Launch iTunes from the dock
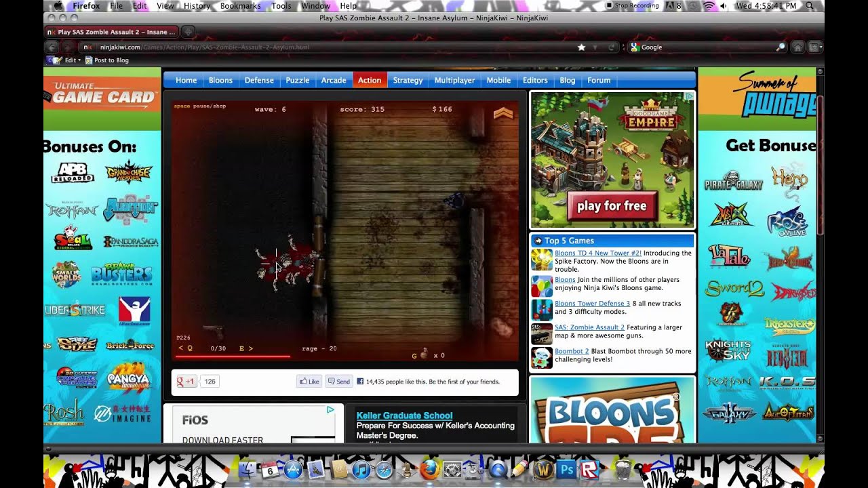 click(x=361, y=469)
